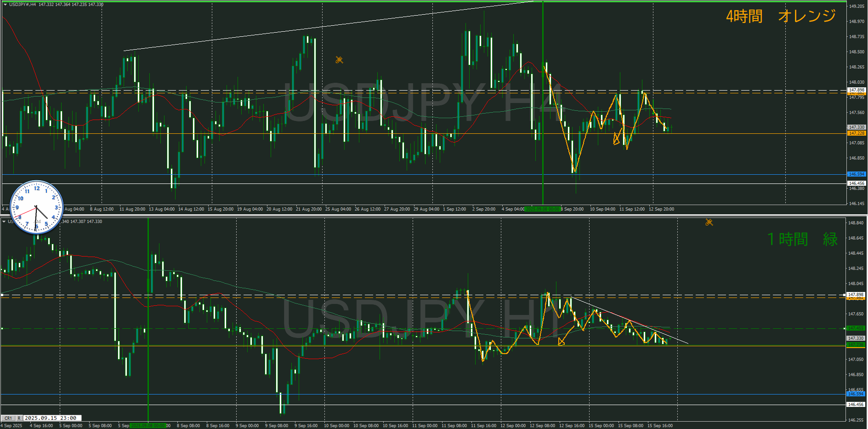Click the H1 time axis label 9 Sep 08:00
This screenshot has width=868, height=429.
pos(277,426)
